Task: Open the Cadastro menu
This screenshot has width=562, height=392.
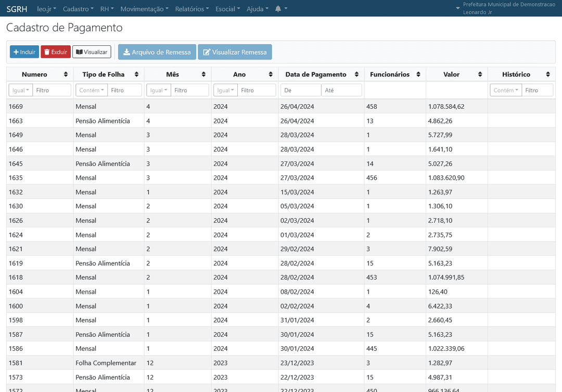Action: tap(78, 9)
